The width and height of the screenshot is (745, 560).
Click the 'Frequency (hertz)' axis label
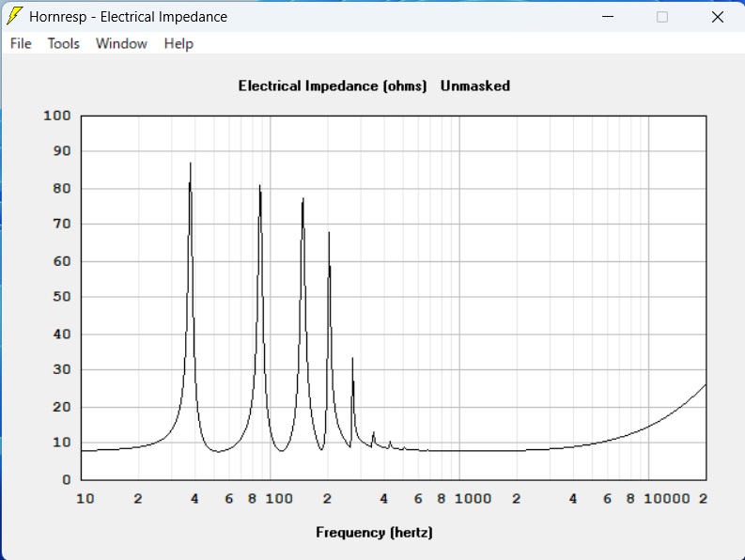pyautogui.click(x=374, y=532)
